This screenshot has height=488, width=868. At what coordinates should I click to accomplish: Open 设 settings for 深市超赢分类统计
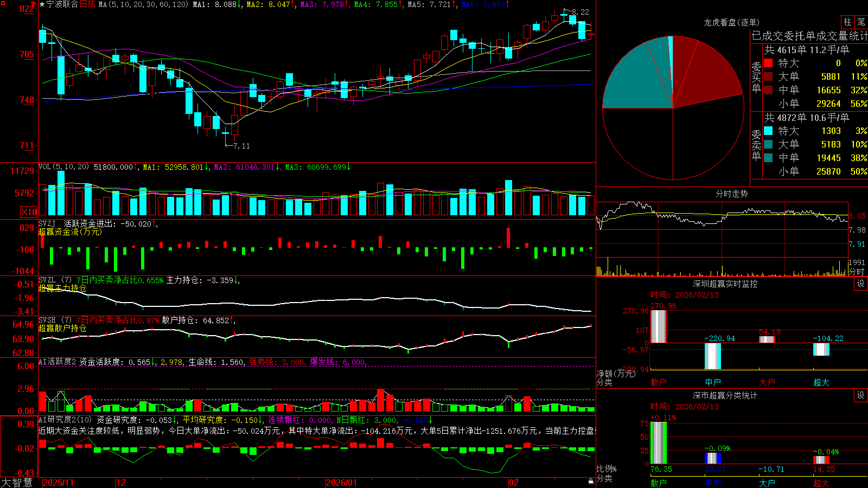click(x=861, y=395)
